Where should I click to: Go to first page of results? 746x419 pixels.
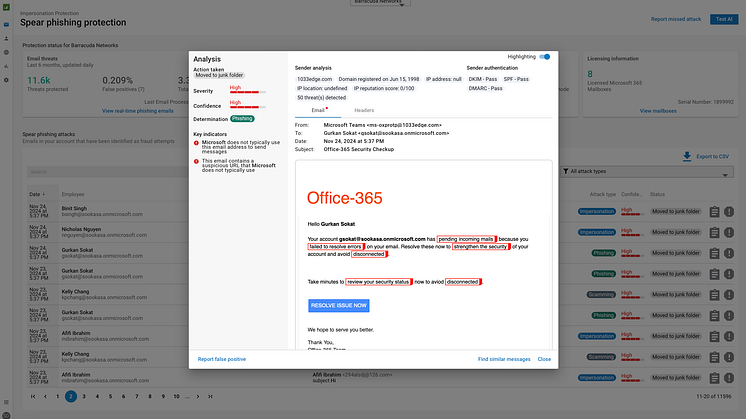(33, 396)
